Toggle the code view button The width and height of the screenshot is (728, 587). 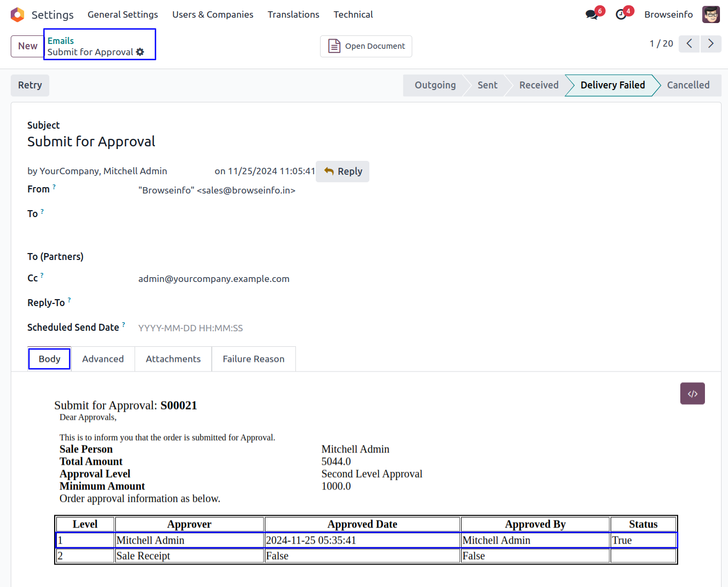[x=692, y=393]
